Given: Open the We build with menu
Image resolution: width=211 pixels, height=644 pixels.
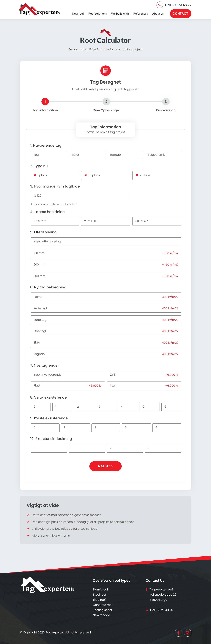Looking at the screenshot, I should (120, 14).
